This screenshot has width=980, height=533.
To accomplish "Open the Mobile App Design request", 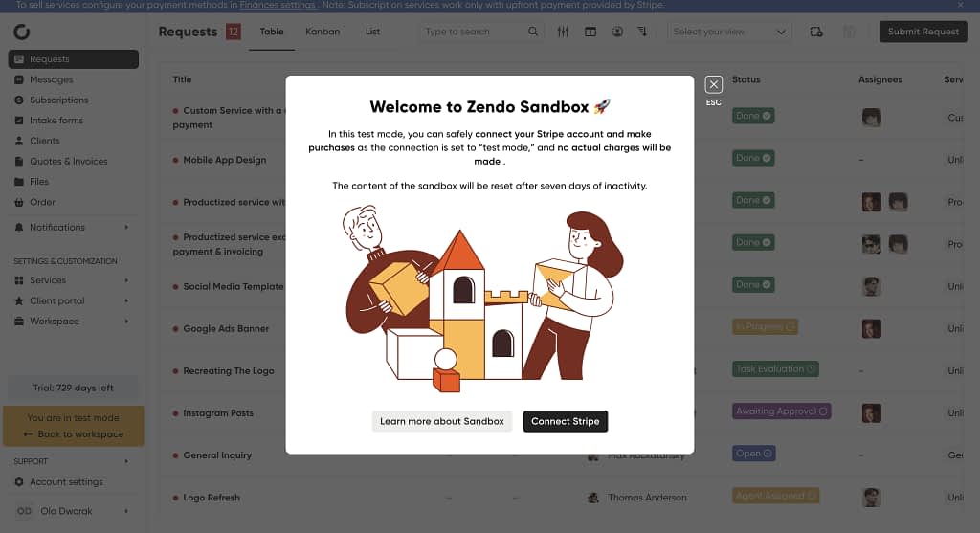I will 224,160.
